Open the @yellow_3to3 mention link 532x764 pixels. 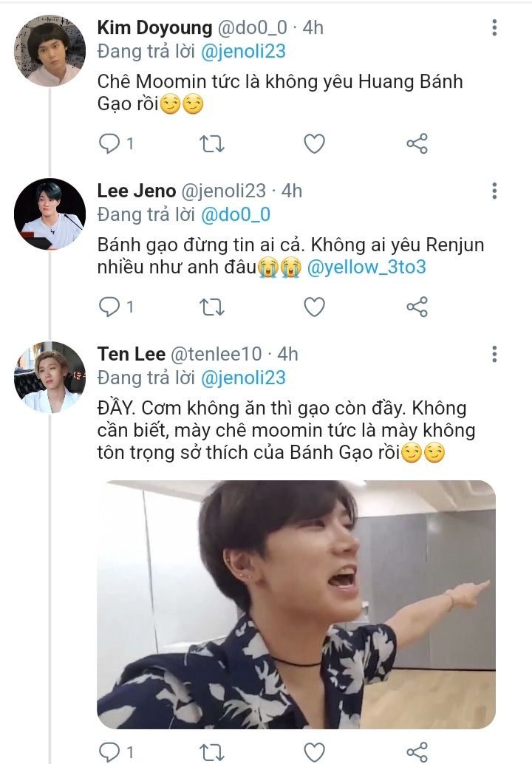pos(366,267)
